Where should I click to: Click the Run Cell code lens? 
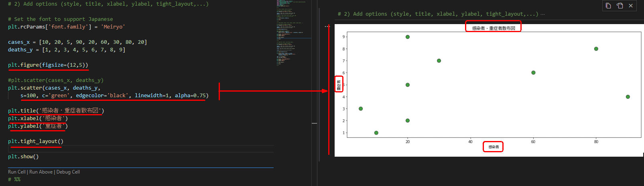coord(17,172)
